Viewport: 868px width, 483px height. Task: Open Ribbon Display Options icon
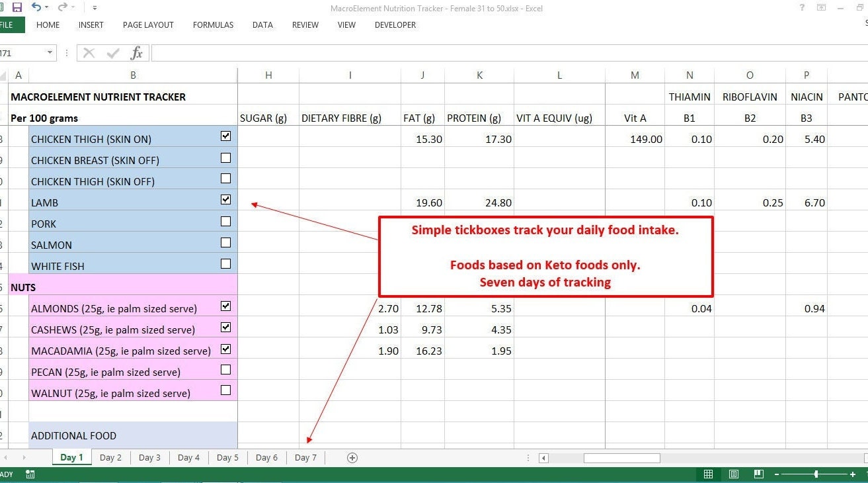[821, 8]
